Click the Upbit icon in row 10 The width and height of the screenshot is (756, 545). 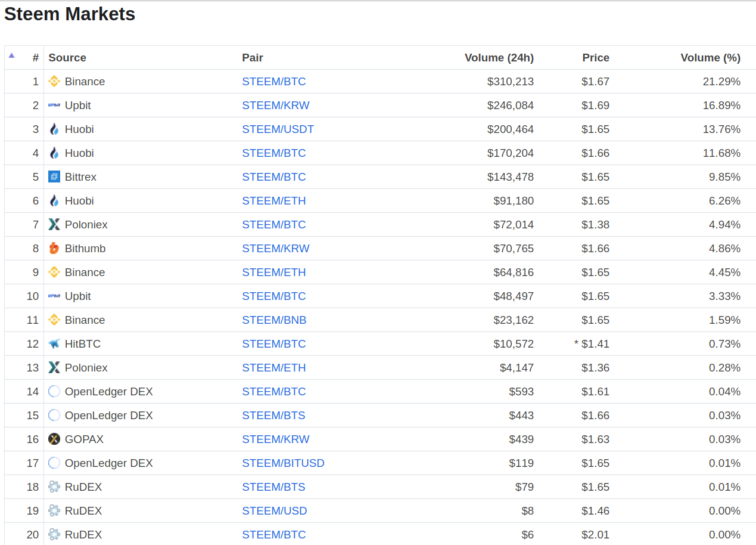(54, 296)
